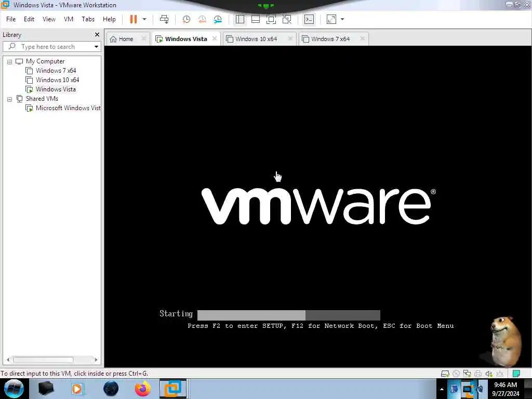Revert the VM to its snapshot

click(x=202, y=19)
